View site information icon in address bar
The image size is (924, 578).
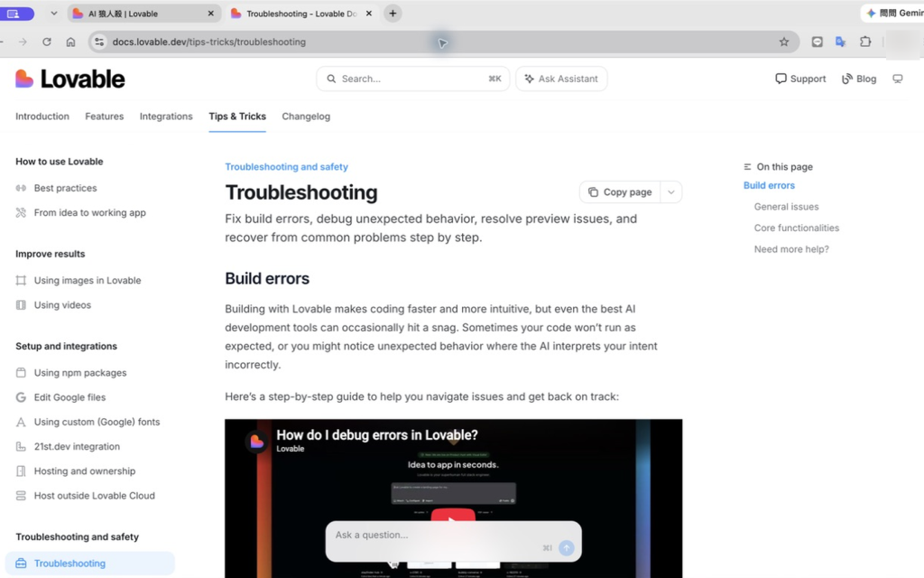coord(99,42)
